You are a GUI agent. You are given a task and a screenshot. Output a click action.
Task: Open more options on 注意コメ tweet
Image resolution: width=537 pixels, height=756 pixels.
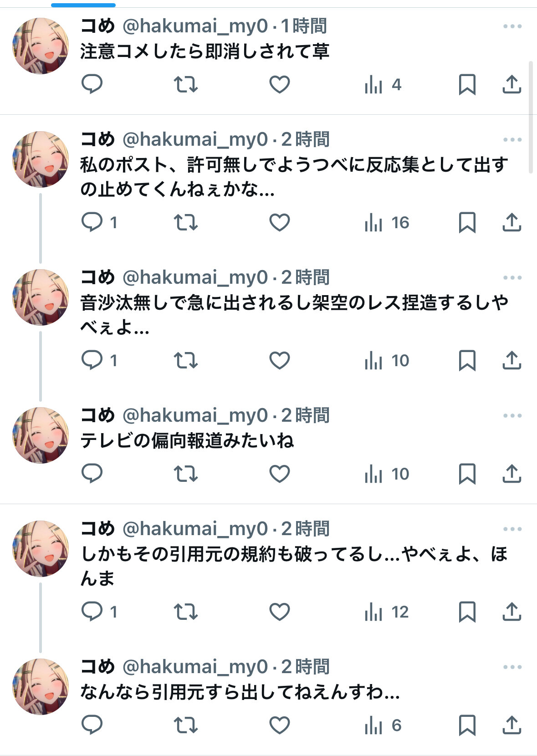click(x=512, y=26)
